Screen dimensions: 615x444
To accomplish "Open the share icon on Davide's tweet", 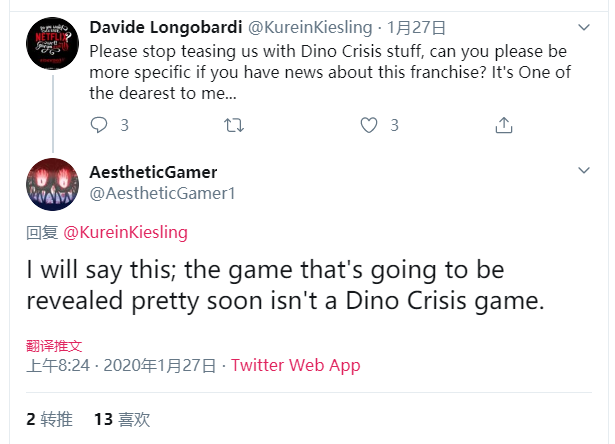I will click(504, 125).
